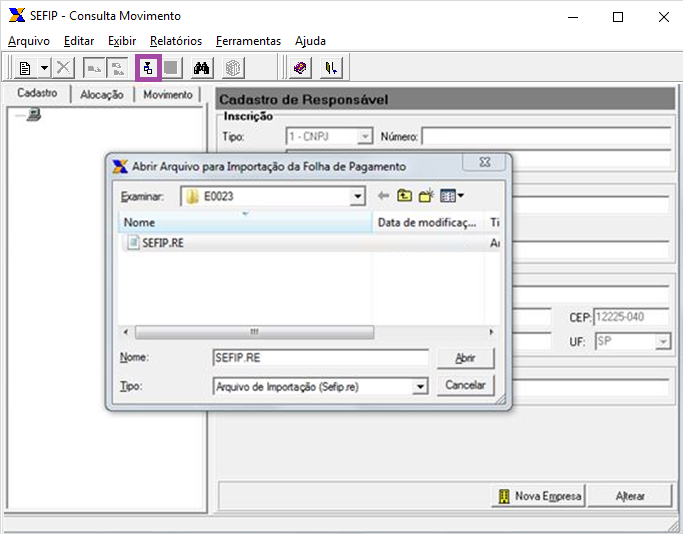
Task: Click the dialog title bar SEFIP icon
Action: click(x=120, y=166)
